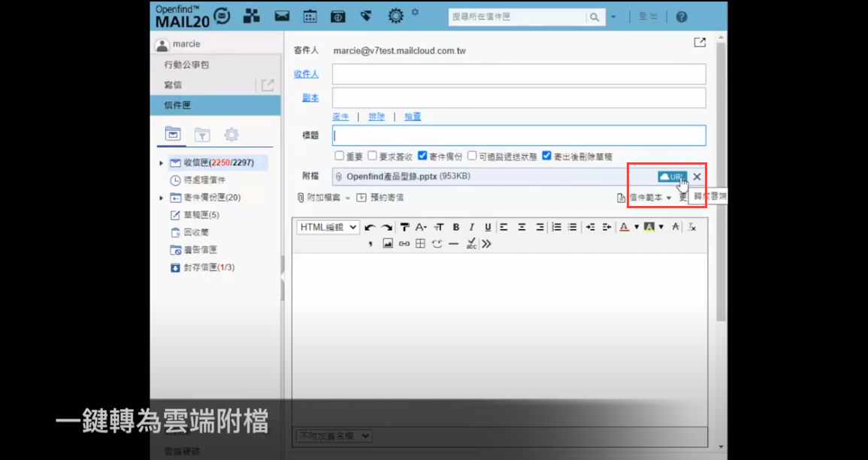Insert numbered list
Viewport: 868px width, 460px height.
556,227
